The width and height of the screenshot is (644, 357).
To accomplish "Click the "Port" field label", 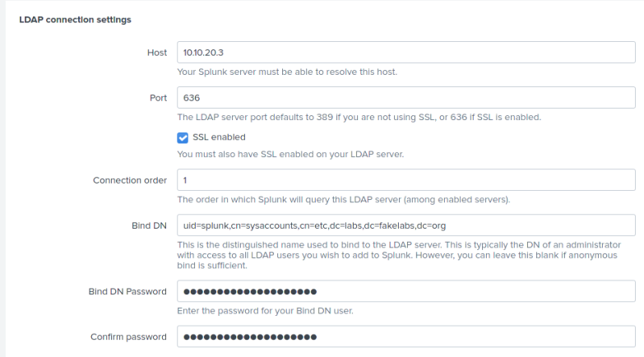I will (x=159, y=98).
